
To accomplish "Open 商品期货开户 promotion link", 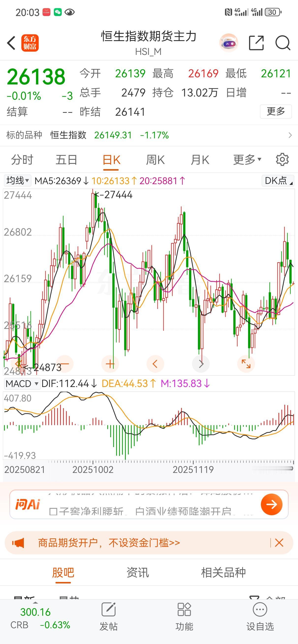I will pos(109,543).
